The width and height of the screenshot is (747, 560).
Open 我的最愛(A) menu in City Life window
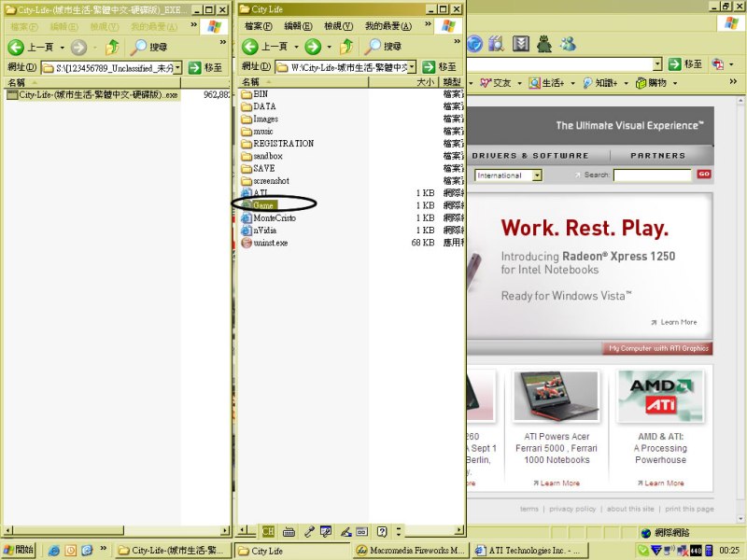click(x=388, y=26)
